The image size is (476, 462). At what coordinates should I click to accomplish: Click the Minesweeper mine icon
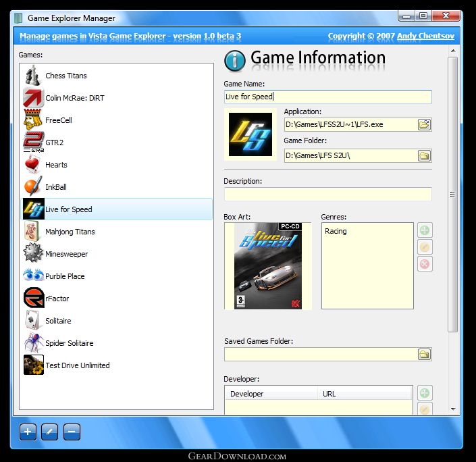pos(33,253)
